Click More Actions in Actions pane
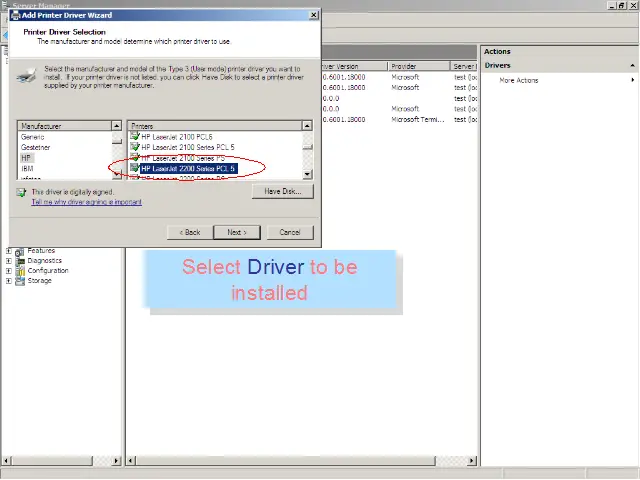 point(519,80)
